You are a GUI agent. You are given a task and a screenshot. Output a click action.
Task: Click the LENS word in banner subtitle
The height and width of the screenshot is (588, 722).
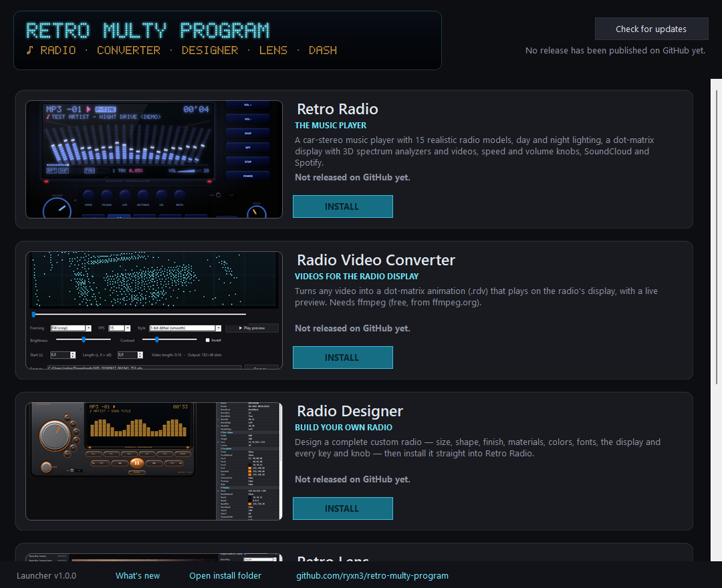point(273,50)
